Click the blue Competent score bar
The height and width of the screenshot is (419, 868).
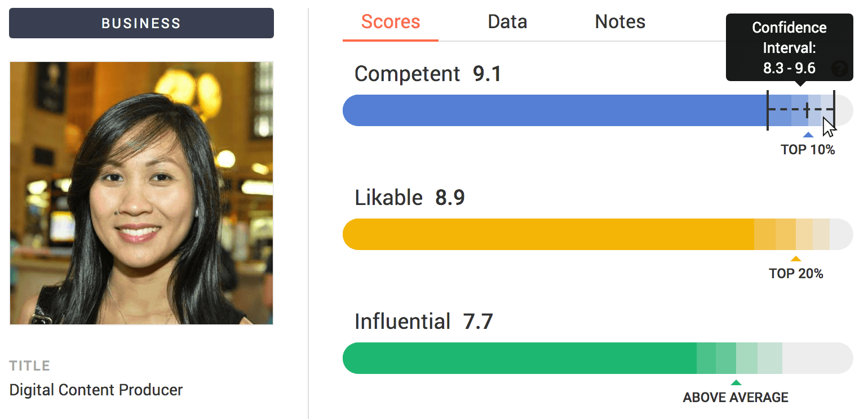(597, 110)
